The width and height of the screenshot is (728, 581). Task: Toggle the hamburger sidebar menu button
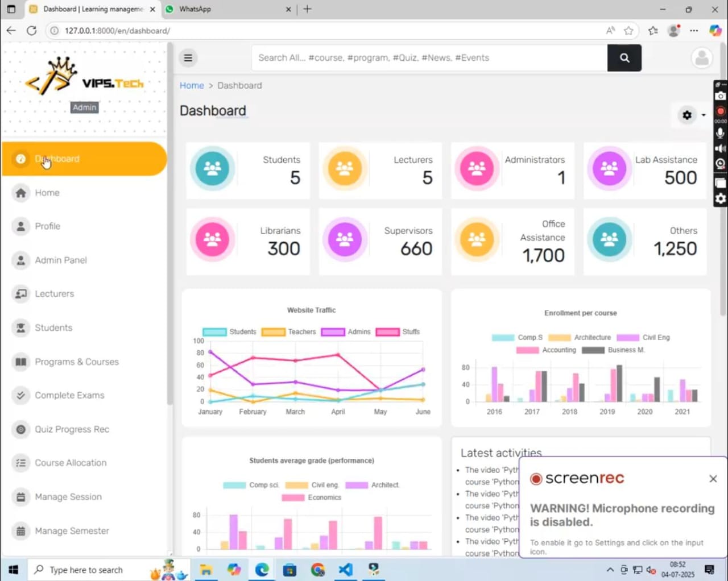pyautogui.click(x=188, y=58)
